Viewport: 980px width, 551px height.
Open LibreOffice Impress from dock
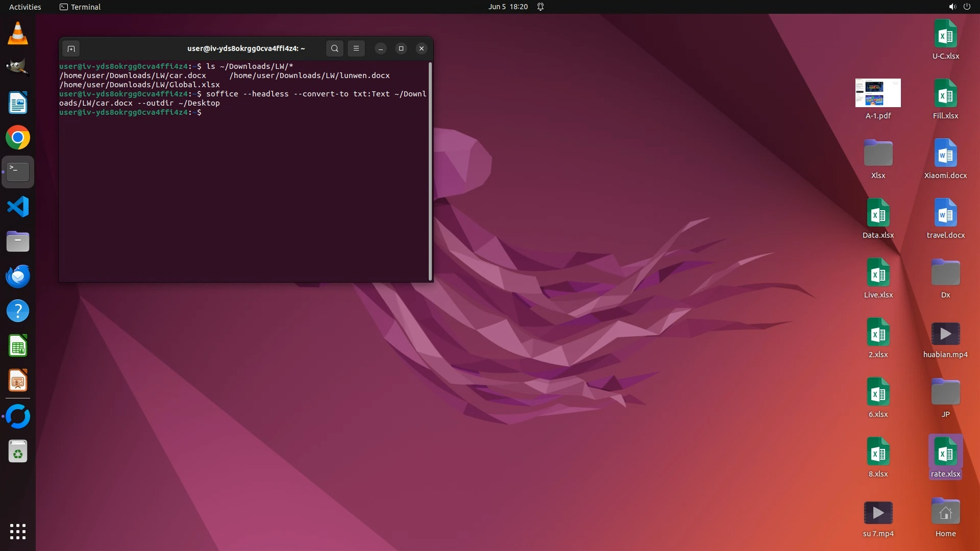point(18,381)
